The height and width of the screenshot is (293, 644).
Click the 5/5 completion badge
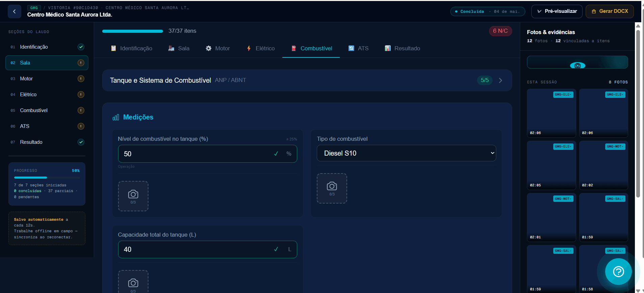click(485, 80)
